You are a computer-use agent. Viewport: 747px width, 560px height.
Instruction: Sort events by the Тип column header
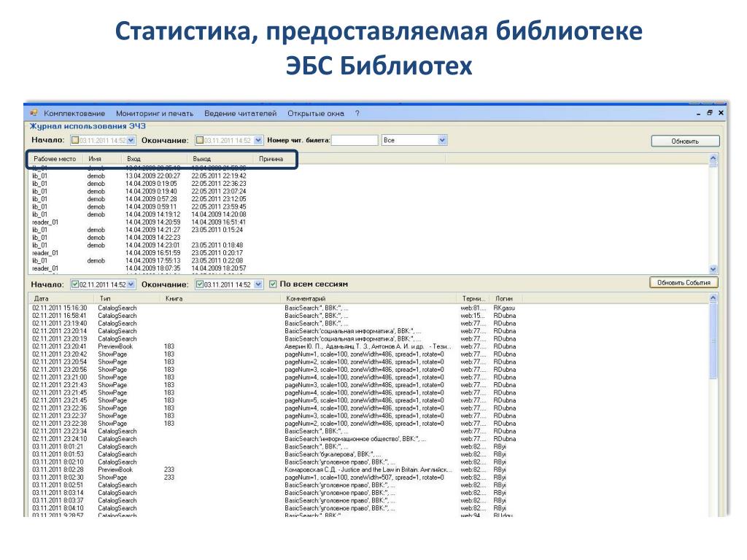[128, 298]
